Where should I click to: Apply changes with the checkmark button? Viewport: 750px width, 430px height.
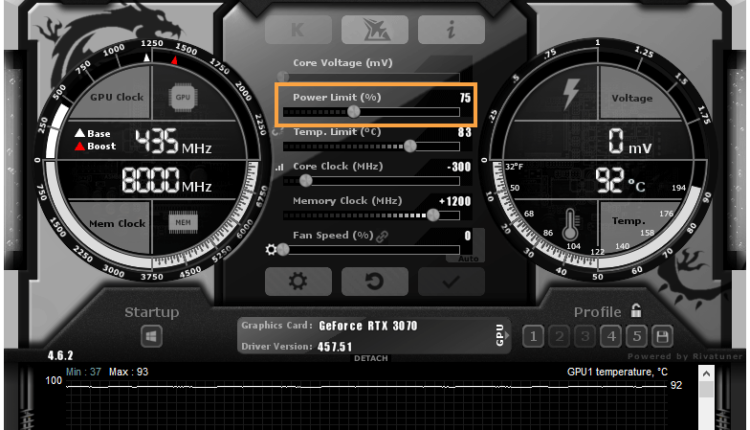tap(451, 281)
